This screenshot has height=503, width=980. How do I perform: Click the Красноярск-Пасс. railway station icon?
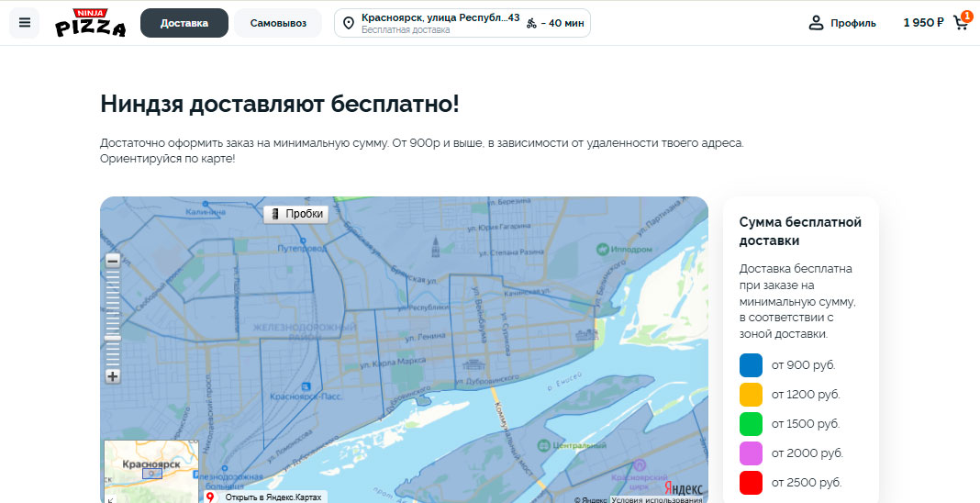click(x=306, y=386)
